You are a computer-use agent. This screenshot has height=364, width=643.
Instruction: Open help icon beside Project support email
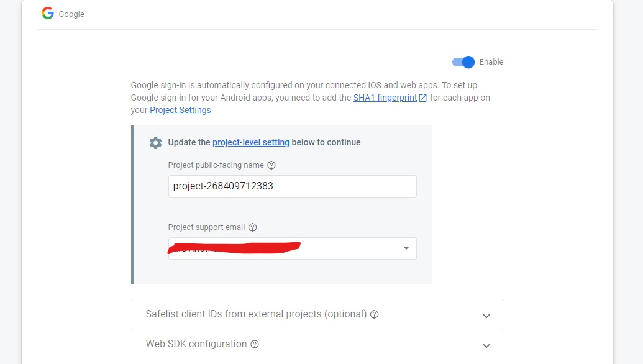coord(252,227)
